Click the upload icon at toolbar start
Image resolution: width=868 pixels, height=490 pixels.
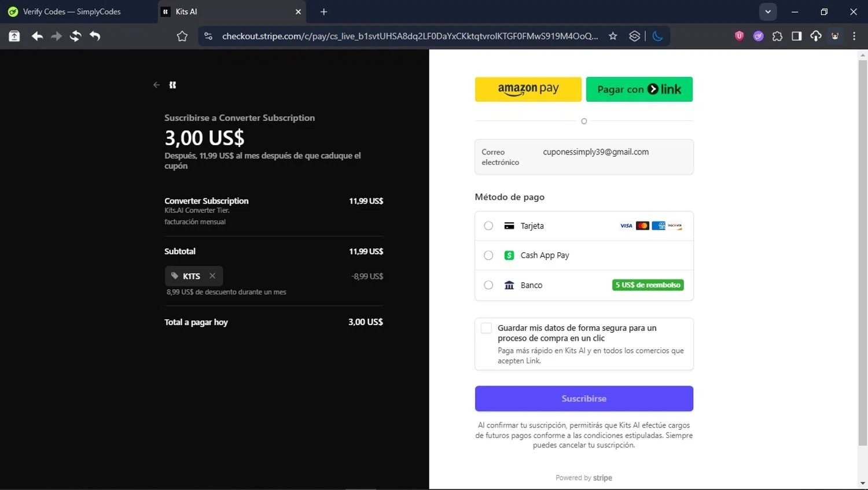point(14,36)
